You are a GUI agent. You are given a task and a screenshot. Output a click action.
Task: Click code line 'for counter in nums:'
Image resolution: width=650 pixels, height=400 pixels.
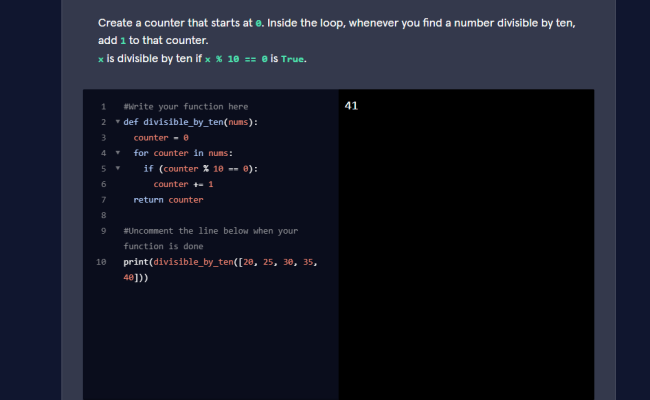pyautogui.click(x=183, y=153)
